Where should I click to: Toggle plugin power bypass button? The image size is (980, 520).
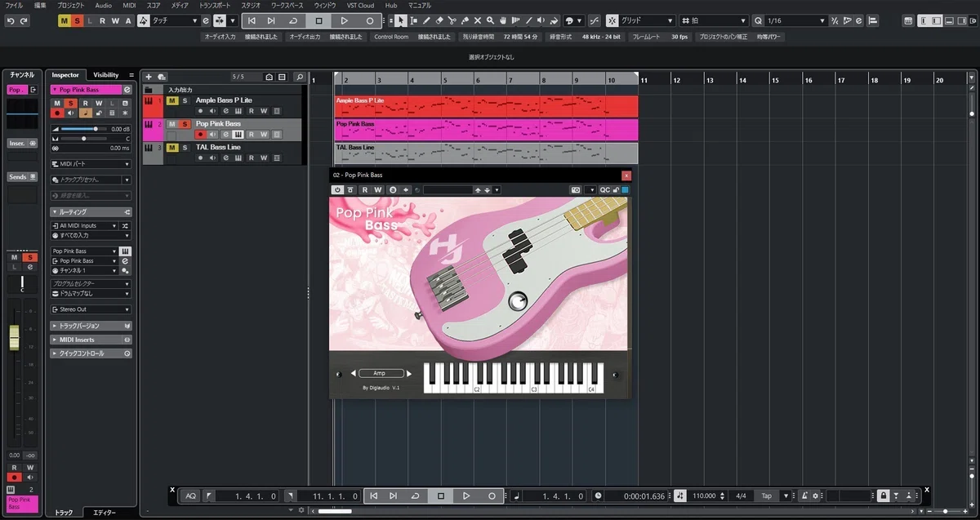pyautogui.click(x=336, y=189)
